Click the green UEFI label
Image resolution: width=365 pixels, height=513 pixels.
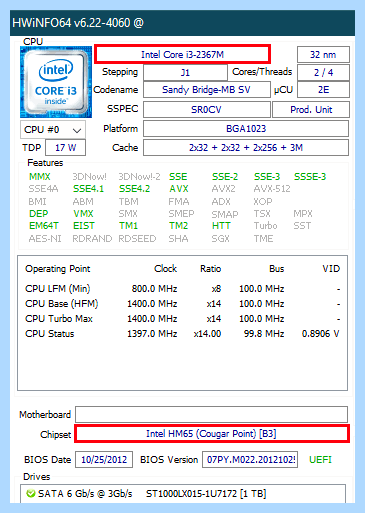click(x=320, y=460)
